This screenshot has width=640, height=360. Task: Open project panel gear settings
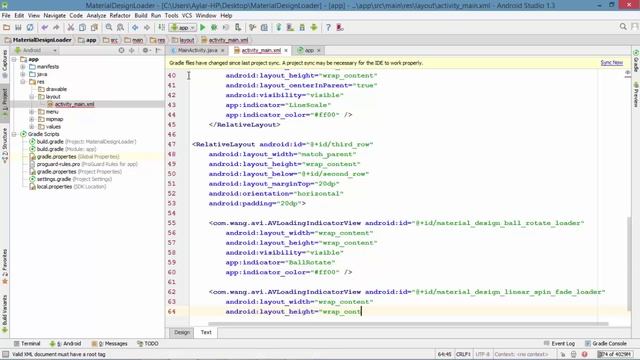(146, 50)
